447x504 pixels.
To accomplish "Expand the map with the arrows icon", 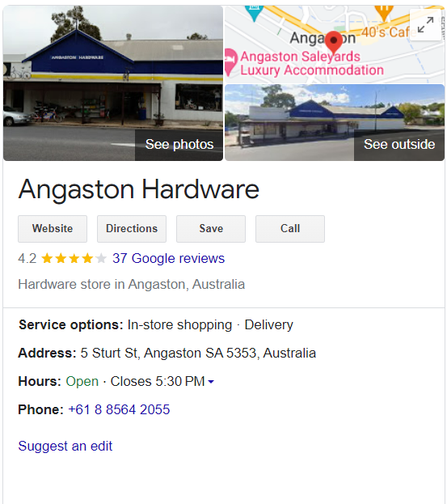I will coord(425,25).
